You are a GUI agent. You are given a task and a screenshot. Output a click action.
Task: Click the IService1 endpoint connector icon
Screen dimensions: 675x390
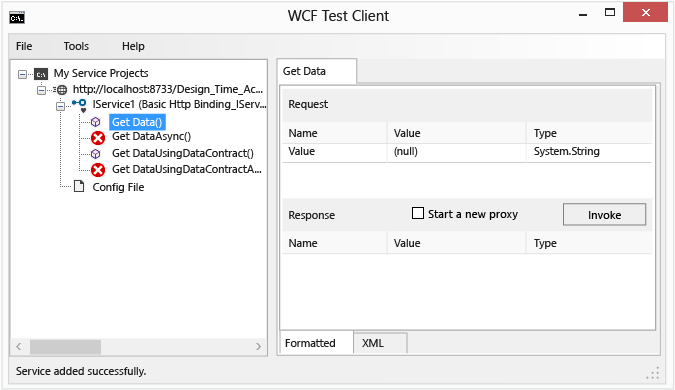(80, 105)
